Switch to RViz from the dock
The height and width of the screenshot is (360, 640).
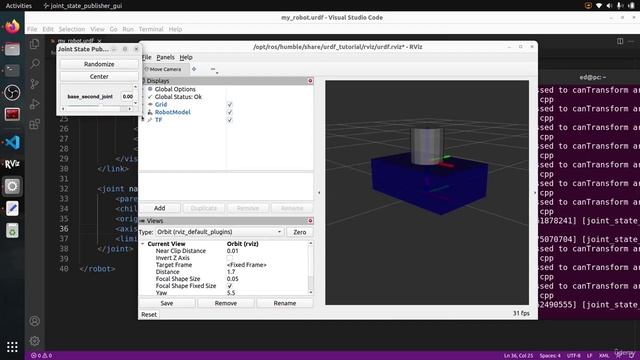coord(12,164)
